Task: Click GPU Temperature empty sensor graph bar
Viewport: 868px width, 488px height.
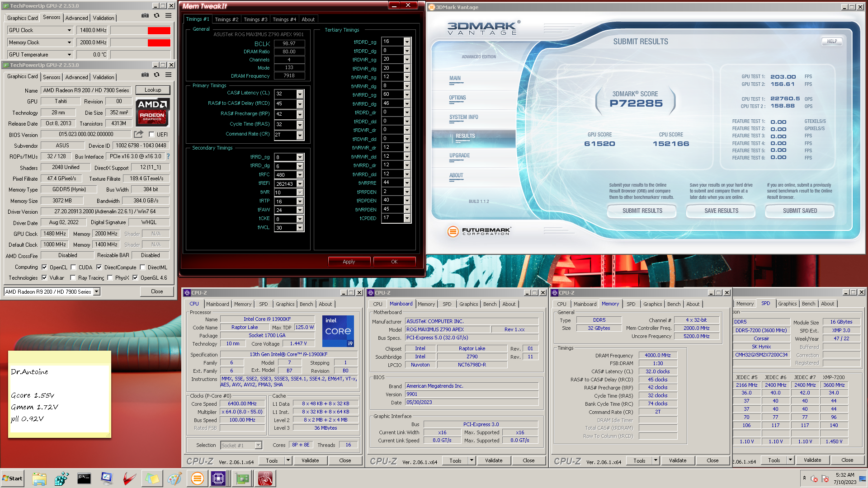Action: point(141,55)
